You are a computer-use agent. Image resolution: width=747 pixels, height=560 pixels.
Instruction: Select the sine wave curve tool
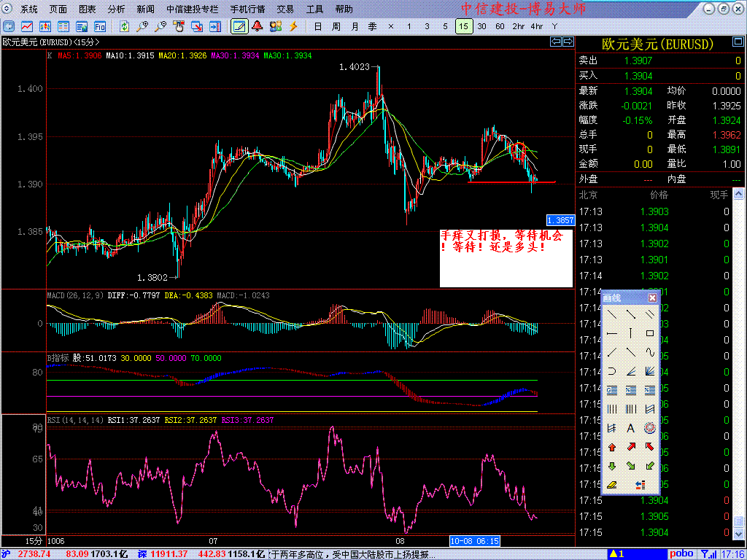(x=649, y=352)
